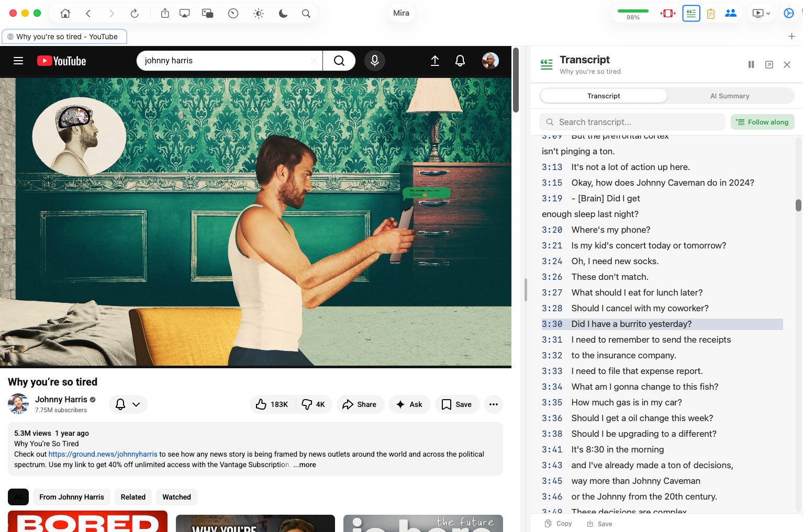The image size is (803, 532).
Task: Open the picture-in-picture windows icon
Action: 208,14
